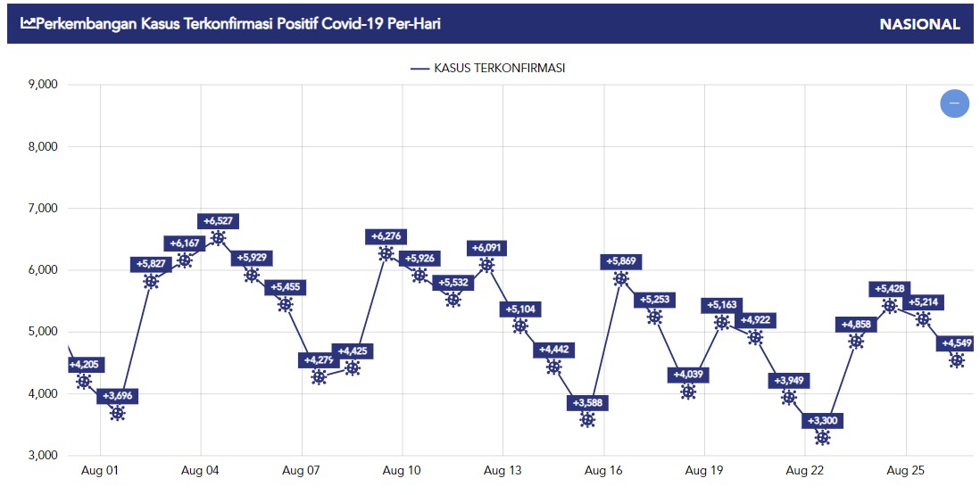
Task: Click the +5,104 value label
Action: [520, 309]
